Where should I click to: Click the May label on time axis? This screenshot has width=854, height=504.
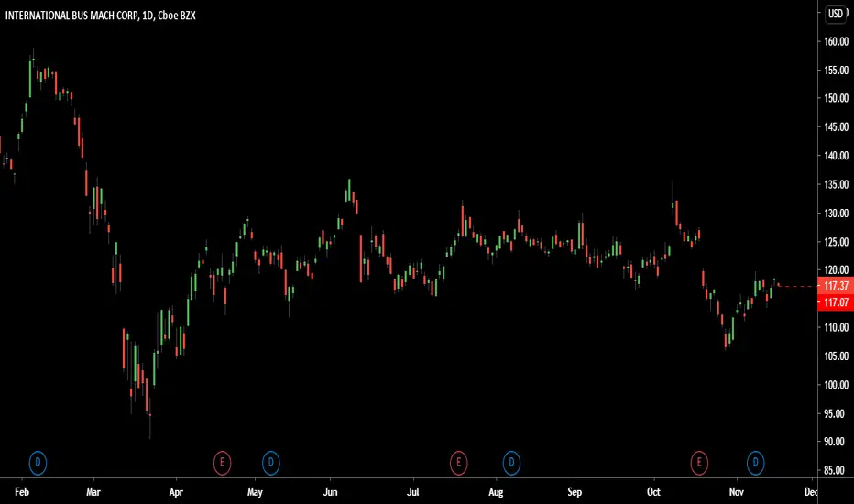pyautogui.click(x=255, y=492)
